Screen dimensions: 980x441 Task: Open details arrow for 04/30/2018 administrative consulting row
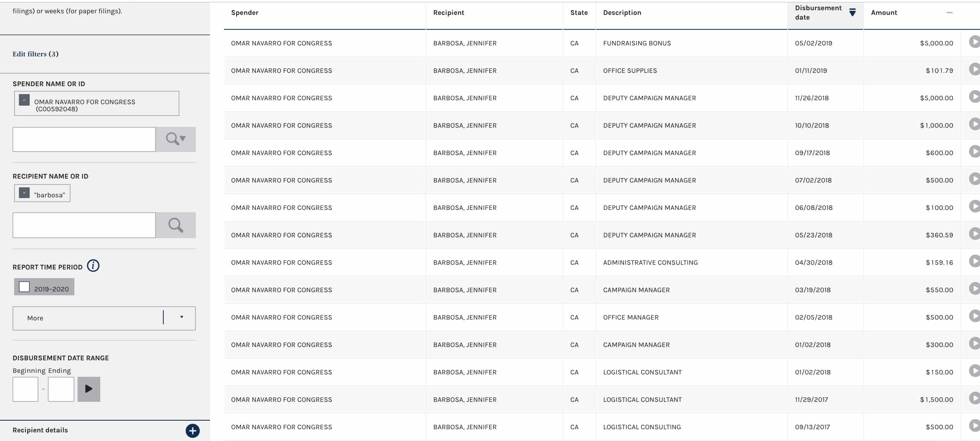[x=975, y=261]
